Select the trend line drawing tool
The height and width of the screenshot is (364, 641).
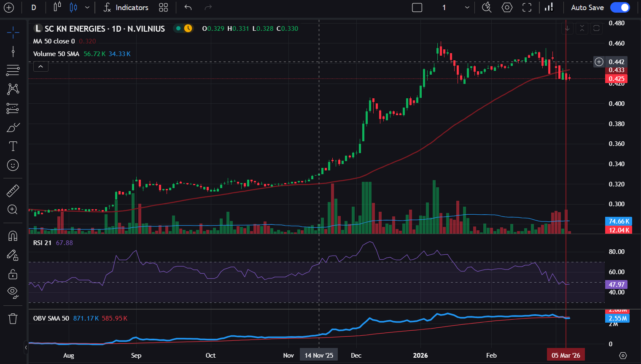pos(13,51)
